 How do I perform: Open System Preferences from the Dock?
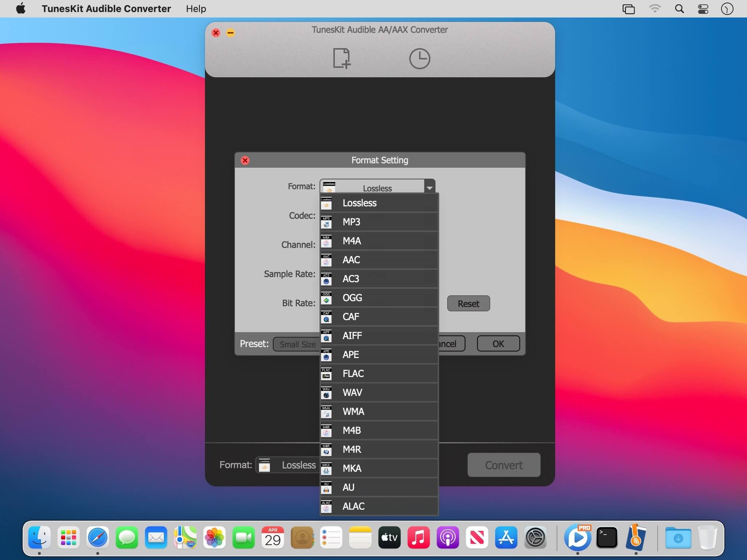coord(535,537)
